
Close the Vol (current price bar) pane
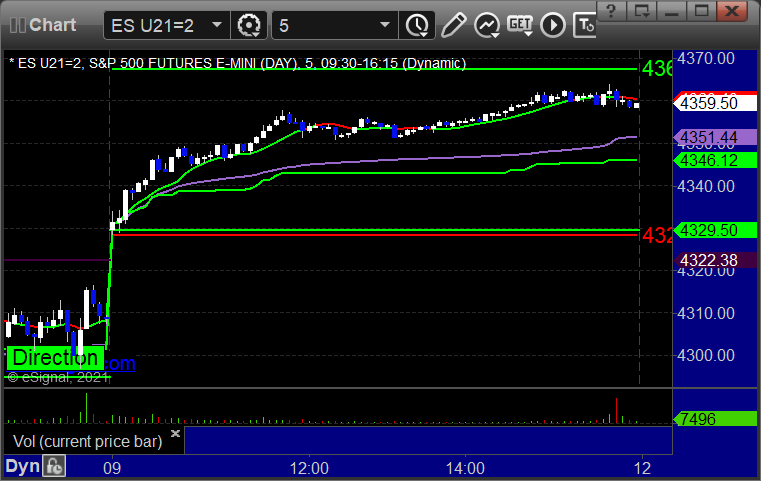(x=175, y=433)
